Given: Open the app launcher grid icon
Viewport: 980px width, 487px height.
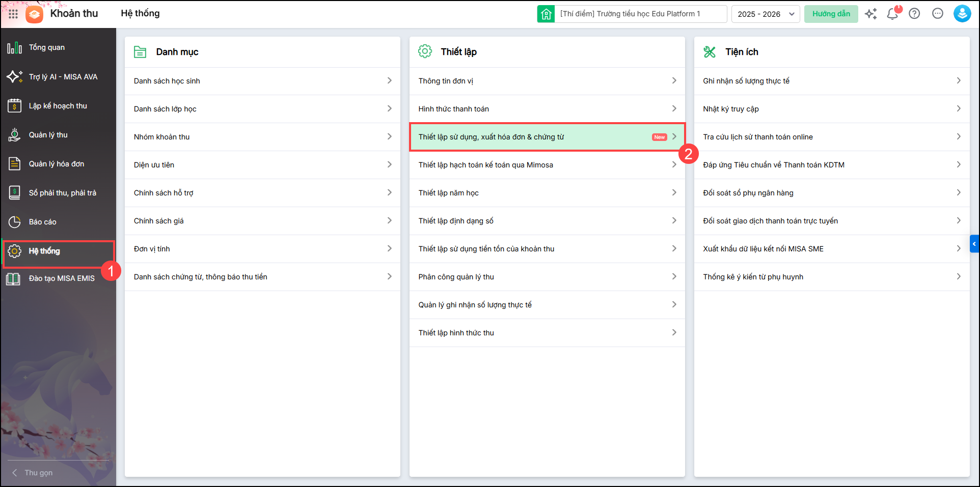Looking at the screenshot, I should click(x=13, y=14).
